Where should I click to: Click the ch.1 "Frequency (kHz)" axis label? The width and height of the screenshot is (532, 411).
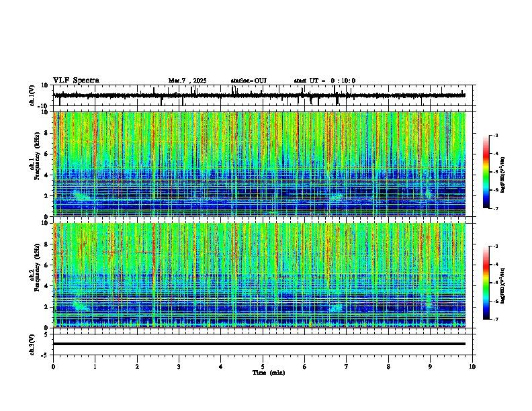38,156
